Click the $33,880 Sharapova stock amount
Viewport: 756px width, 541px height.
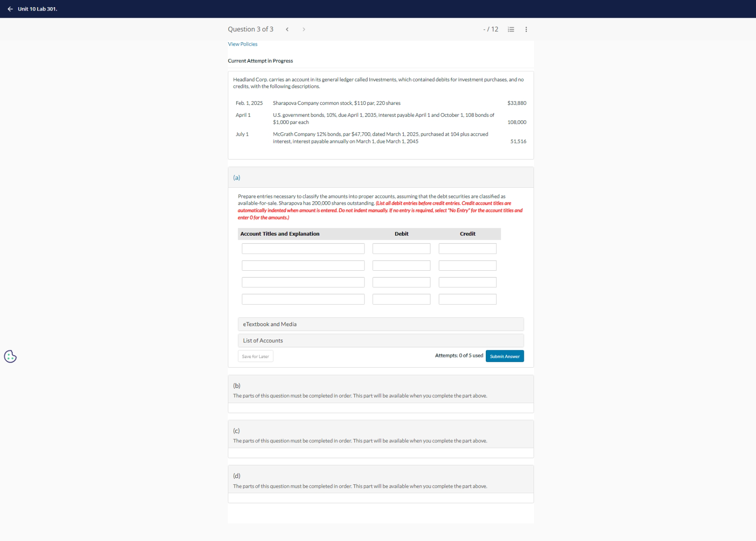coord(517,103)
